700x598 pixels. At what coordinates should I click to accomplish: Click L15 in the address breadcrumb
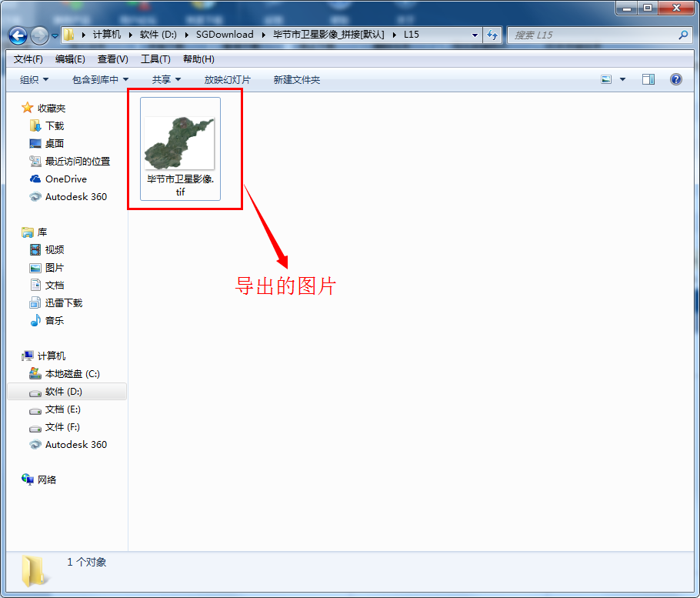[x=412, y=35]
